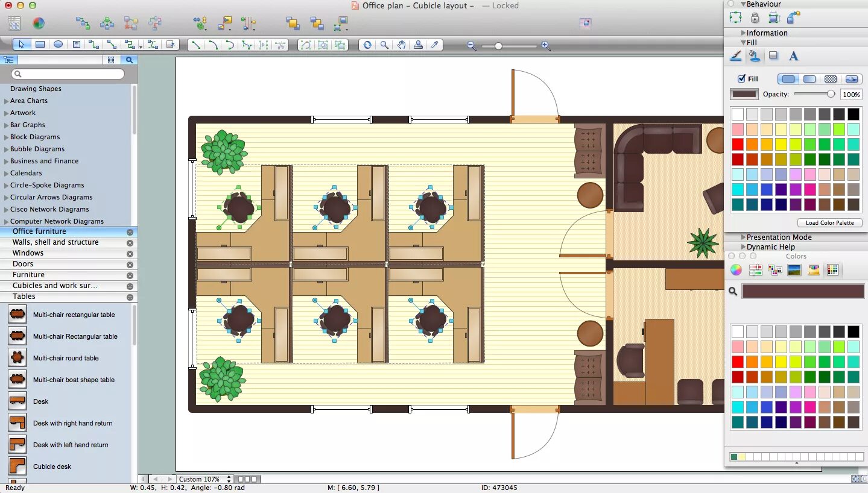868x493 pixels.
Task: Click the current fill color well
Action: coord(744,94)
